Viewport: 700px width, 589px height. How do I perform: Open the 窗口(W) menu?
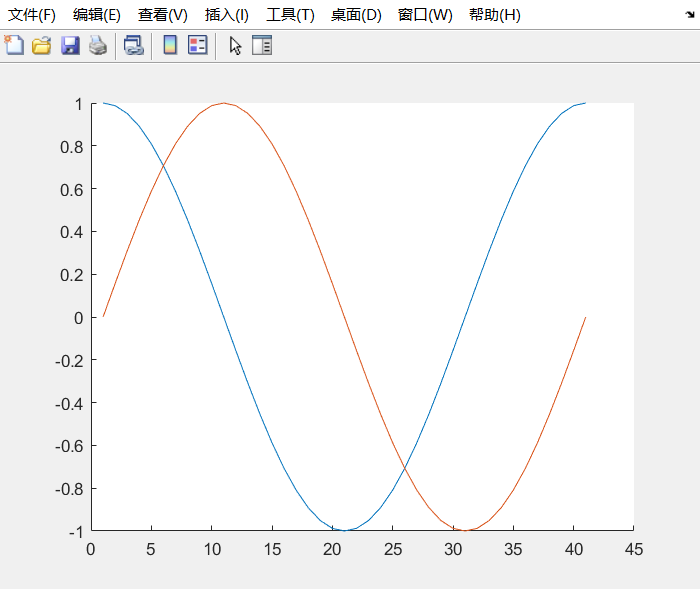[425, 15]
